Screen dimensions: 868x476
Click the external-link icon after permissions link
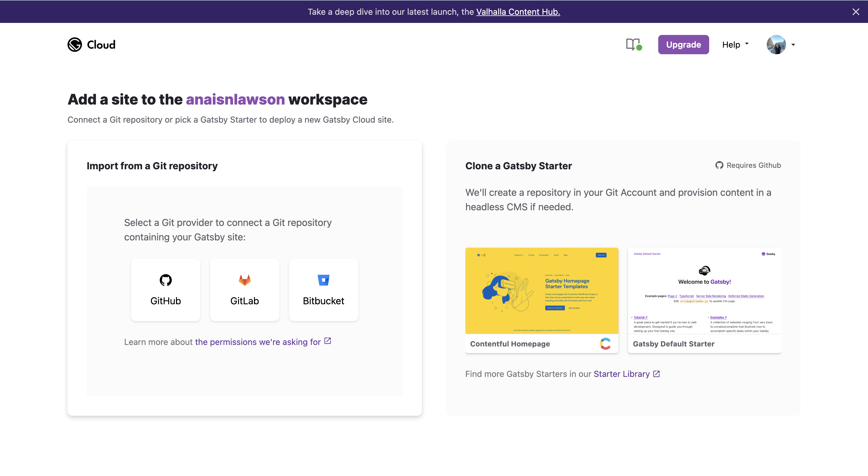coord(328,341)
